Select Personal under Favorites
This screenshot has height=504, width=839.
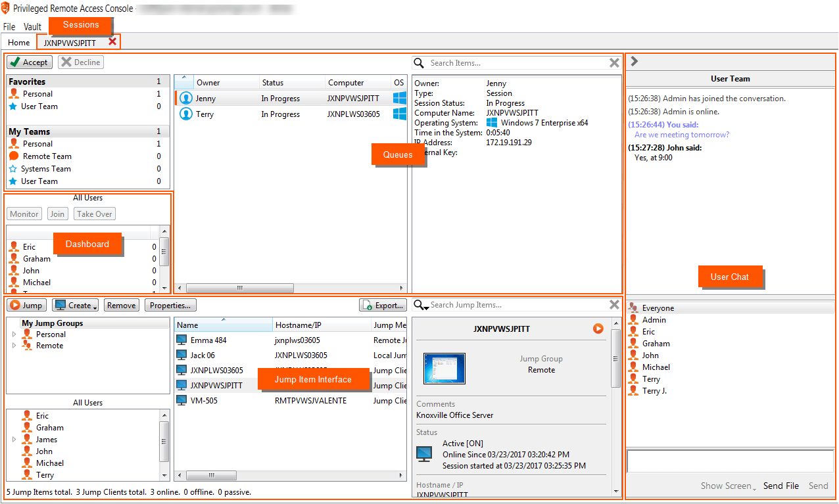[x=87, y=94]
